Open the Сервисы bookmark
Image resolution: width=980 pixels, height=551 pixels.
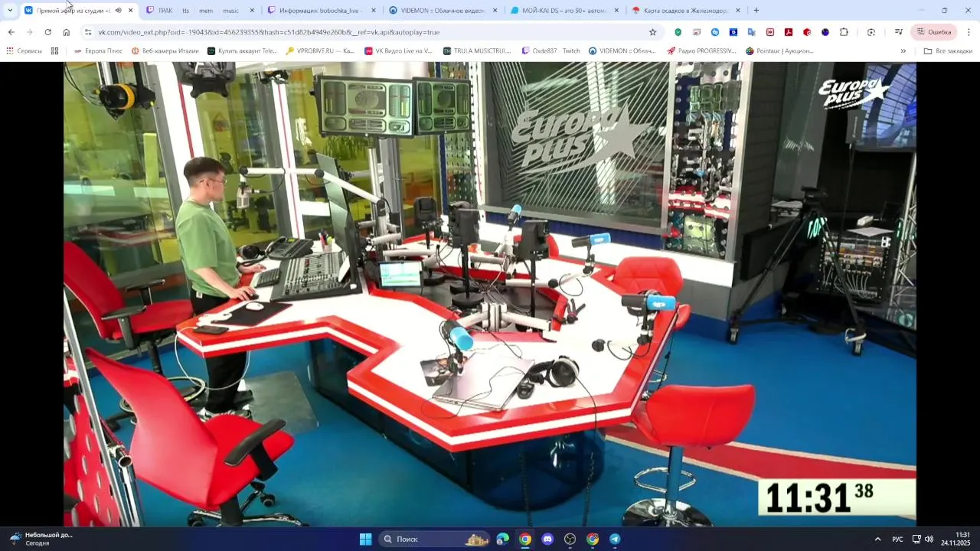[x=24, y=51]
